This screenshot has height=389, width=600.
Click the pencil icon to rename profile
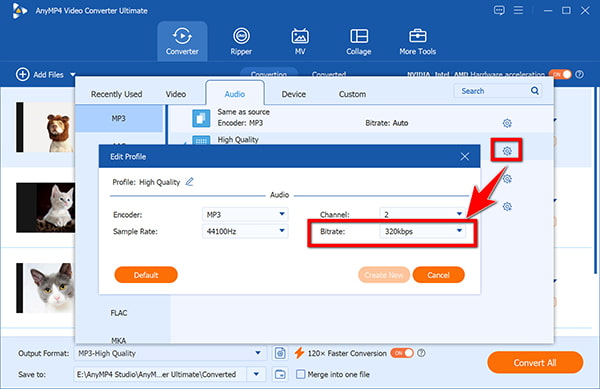[x=189, y=182]
